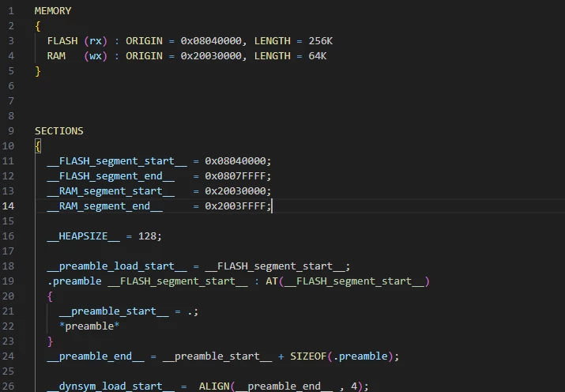Click the (rx) attribute on line 3

point(96,41)
